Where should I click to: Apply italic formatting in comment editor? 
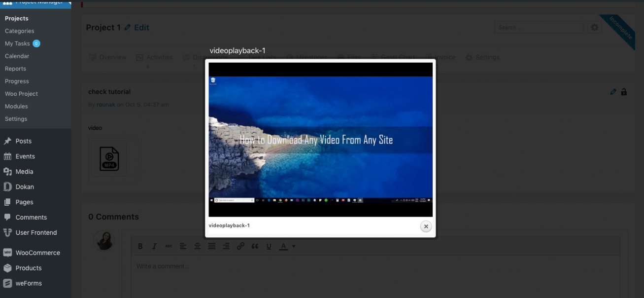tap(154, 246)
